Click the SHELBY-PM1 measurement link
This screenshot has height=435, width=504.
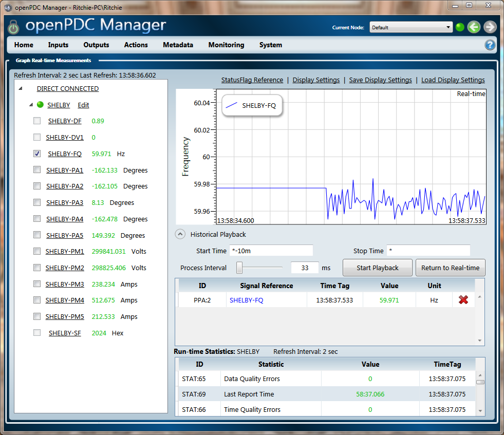coord(65,251)
